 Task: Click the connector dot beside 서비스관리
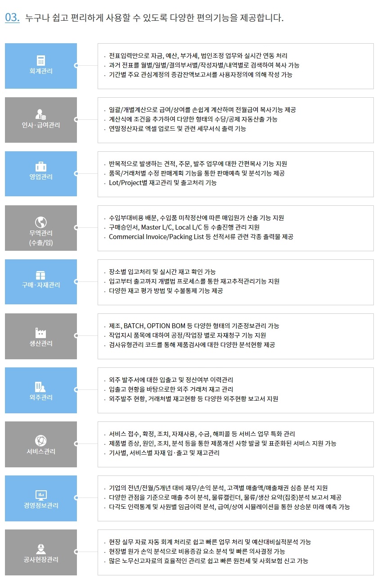tap(76, 444)
